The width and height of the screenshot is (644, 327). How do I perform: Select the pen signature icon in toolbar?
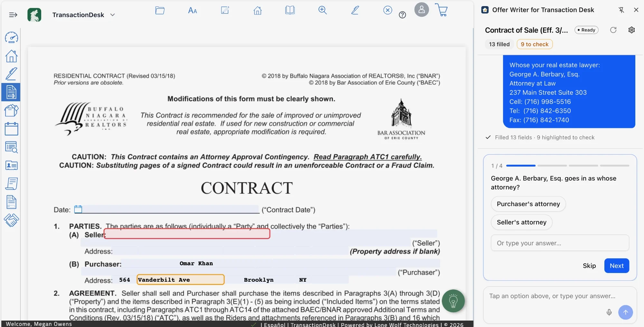pyautogui.click(x=355, y=10)
